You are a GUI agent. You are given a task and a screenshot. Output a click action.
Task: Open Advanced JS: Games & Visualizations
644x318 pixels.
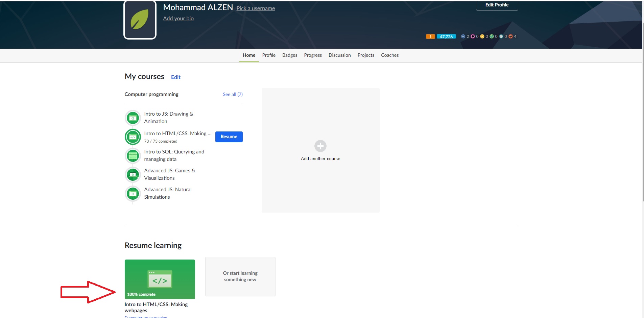point(170,174)
